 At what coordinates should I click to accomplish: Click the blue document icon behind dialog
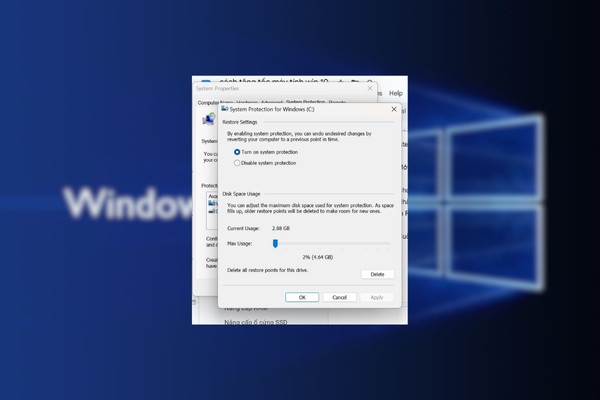pos(206,81)
